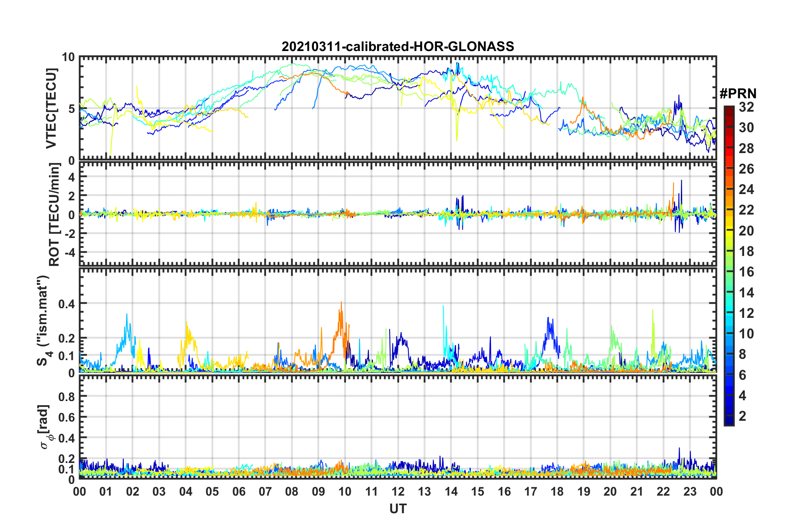Click the 17 hour tick label

(531, 491)
